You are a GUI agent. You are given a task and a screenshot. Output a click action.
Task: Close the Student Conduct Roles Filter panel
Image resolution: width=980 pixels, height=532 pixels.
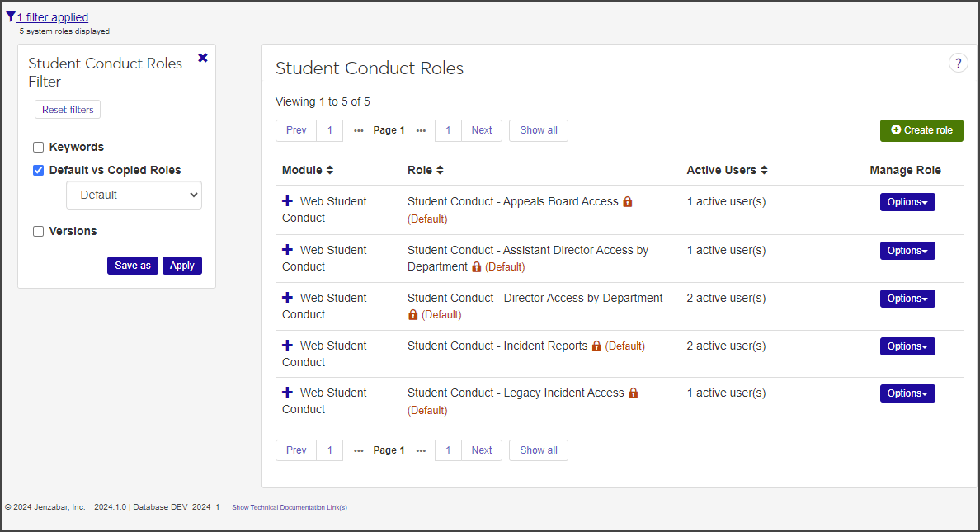click(203, 58)
